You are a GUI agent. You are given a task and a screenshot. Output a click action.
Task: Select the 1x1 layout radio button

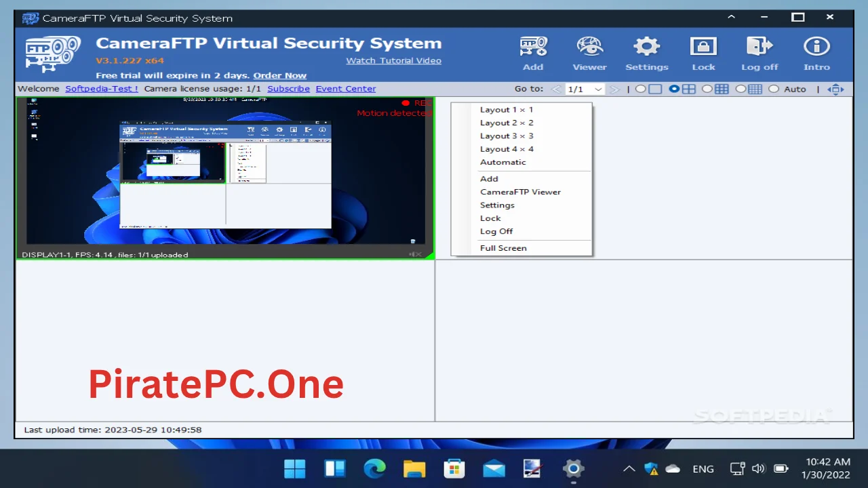640,89
